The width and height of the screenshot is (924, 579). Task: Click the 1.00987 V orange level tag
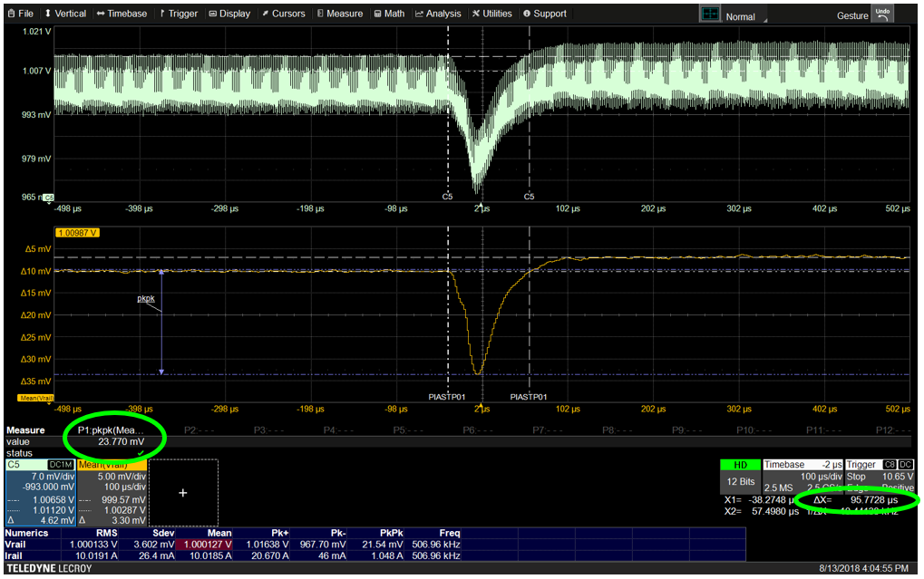click(x=78, y=233)
